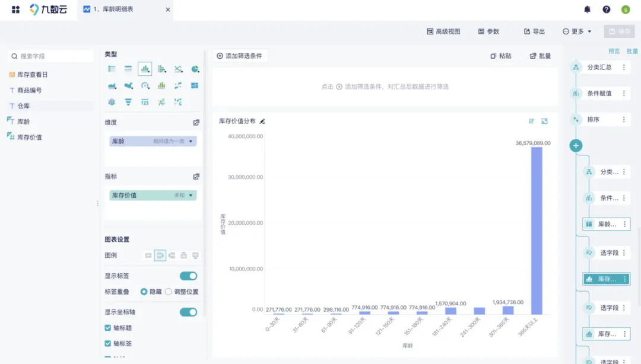Click the 导出 export button
Image resolution: width=641 pixels, height=364 pixels.
pyautogui.click(x=534, y=31)
